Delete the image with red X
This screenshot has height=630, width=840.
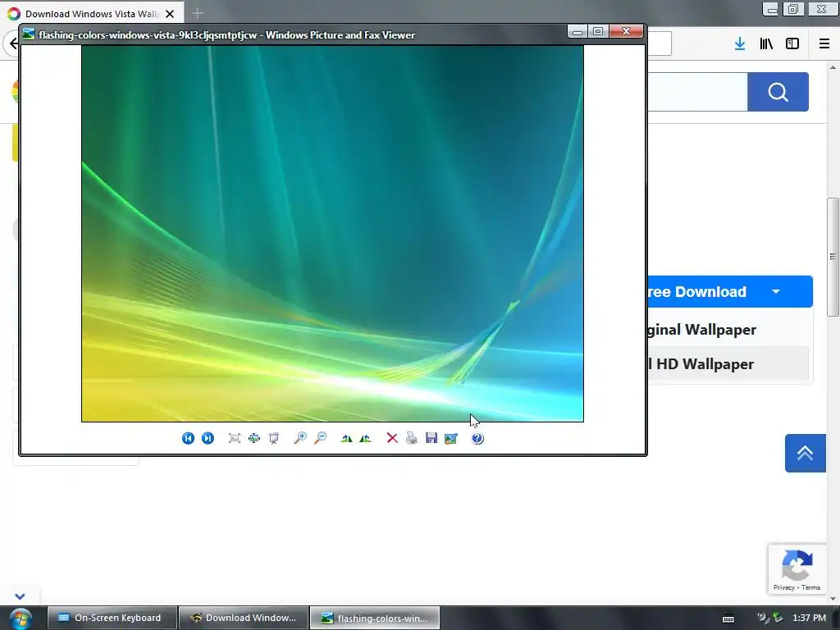click(x=392, y=438)
